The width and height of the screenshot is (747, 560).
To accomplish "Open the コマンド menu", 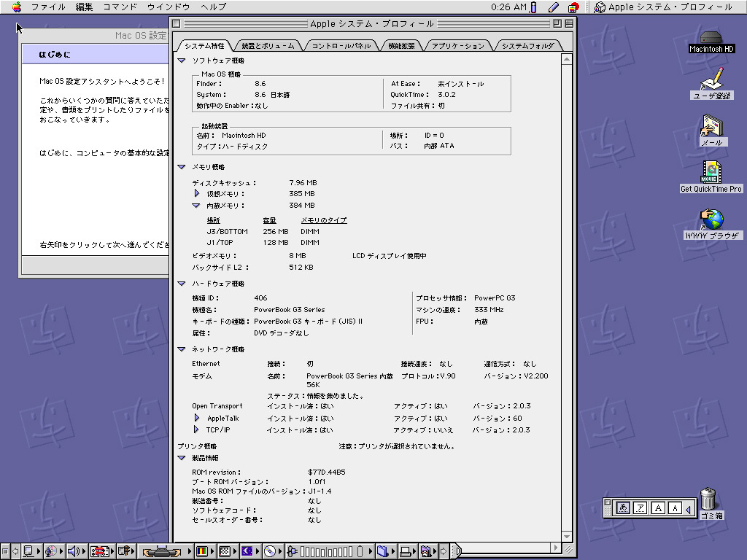I will (x=120, y=7).
